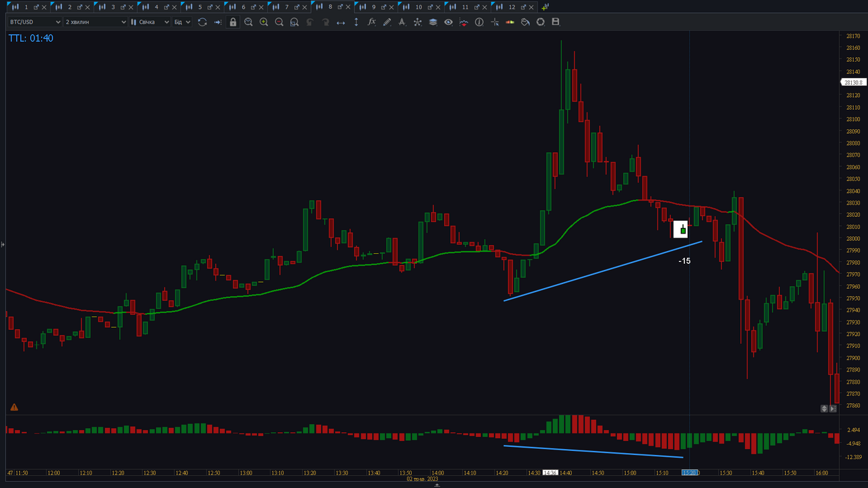Click the highlighted 14:36 time label
The height and width of the screenshot is (488, 868).
pos(550,473)
